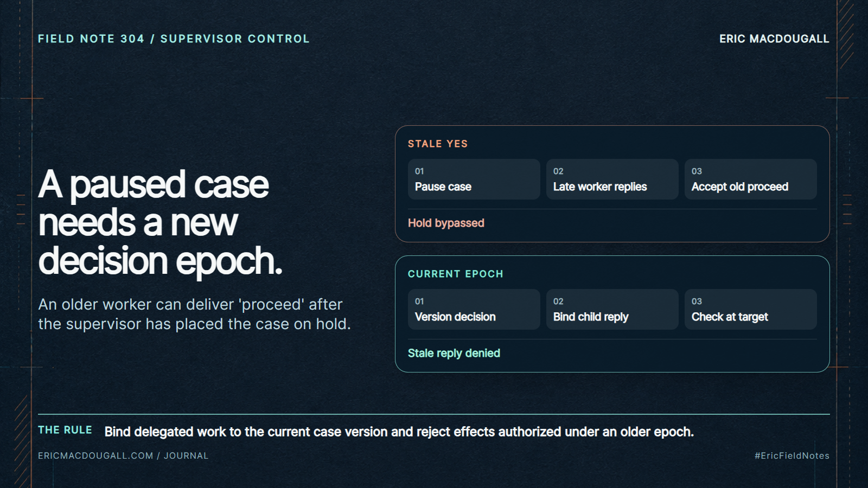
Task: Click the CURRENT EPOCH panel heading
Action: pos(456,274)
